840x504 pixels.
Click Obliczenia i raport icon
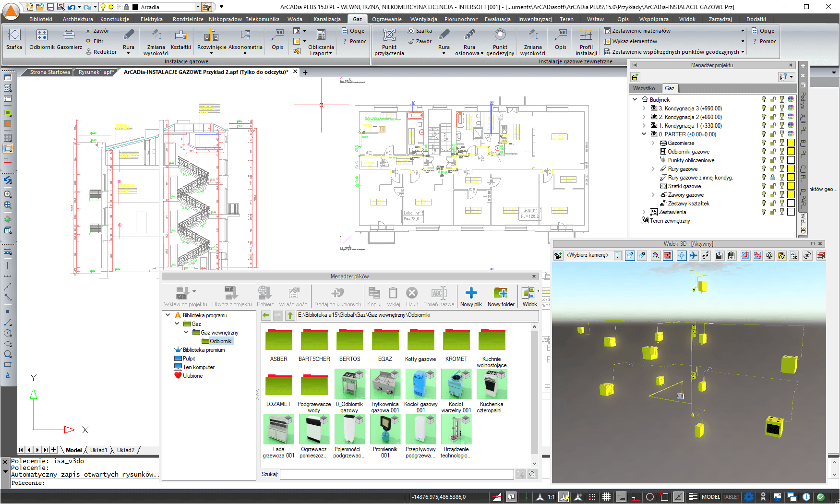pos(321,35)
